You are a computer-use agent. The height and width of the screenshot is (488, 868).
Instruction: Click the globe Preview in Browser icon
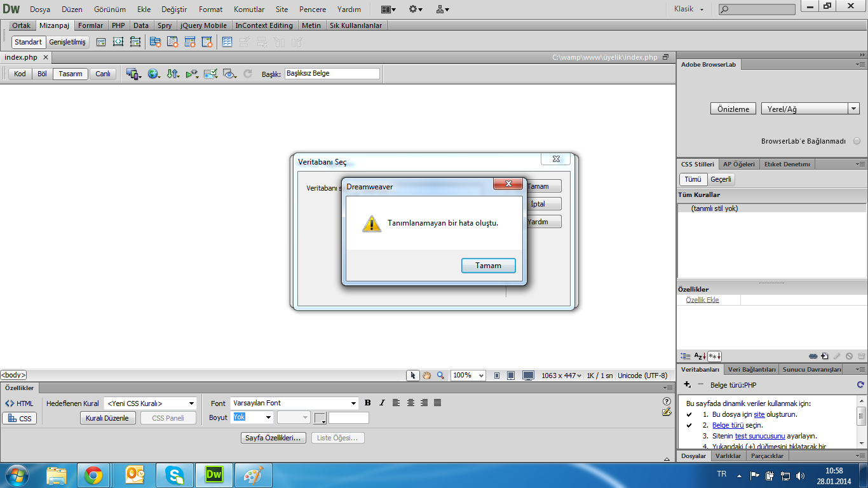click(154, 74)
